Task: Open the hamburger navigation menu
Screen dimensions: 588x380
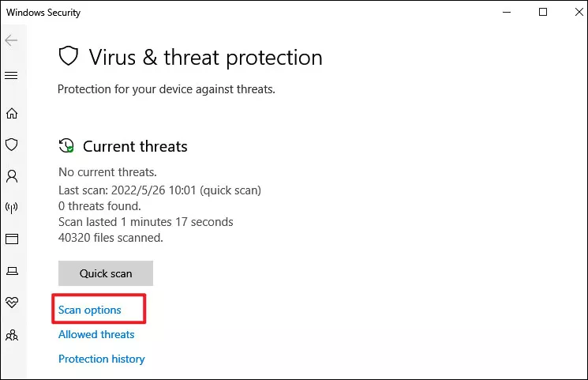Action: (x=11, y=76)
